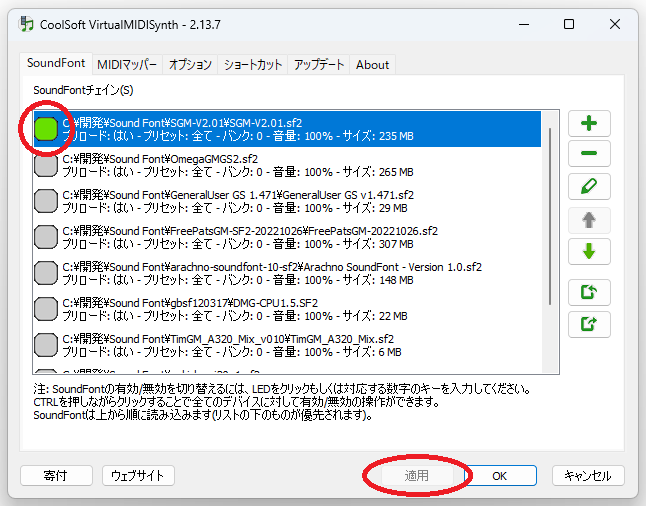Add a new SoundFont with the plus button
646x506 pixels.
589,123
